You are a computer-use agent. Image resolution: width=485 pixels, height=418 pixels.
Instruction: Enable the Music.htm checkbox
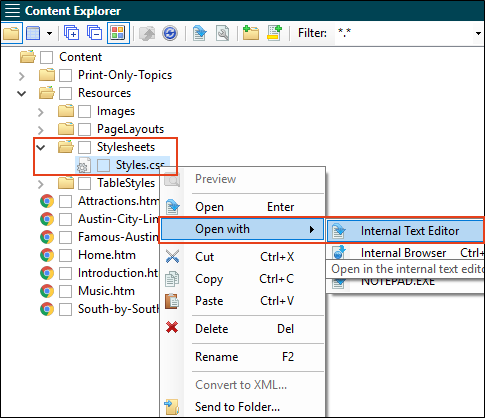point(65,291)
